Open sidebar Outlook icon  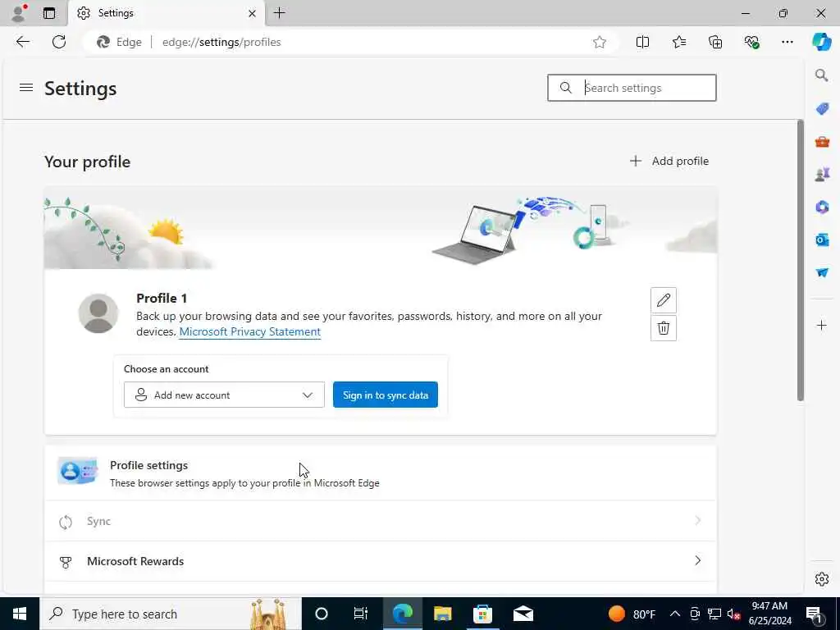(822, 240)
